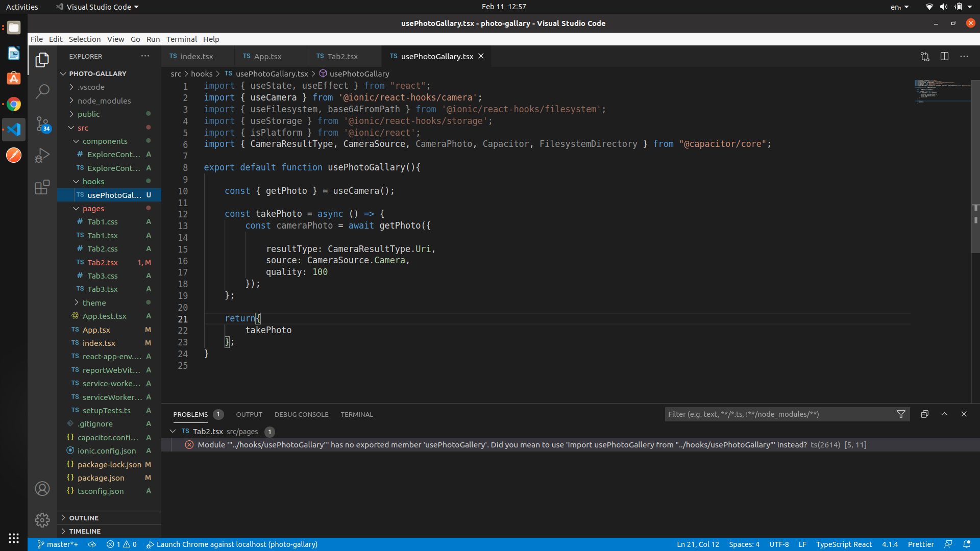Screen dimensions: 980x551
Task: Open Changes compare icon in editor toolbar
Action: point(925,57)
